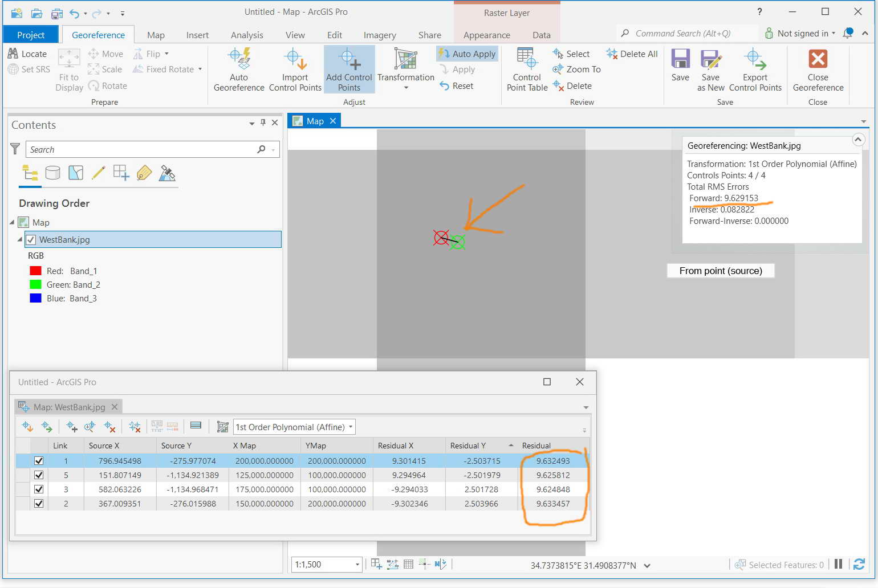Click Delete control point in ribbon
Viewport: 878px width, 588px height.
pyautogui.click(x=572, y=85)
